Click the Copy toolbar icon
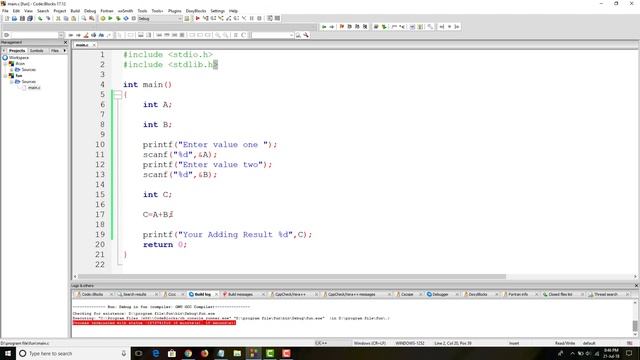This screenshot has height=360, width=640. pos(66,18)
